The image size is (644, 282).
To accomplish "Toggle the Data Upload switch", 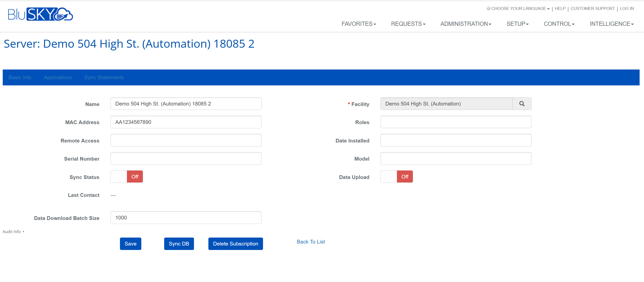I will point(396,176).
